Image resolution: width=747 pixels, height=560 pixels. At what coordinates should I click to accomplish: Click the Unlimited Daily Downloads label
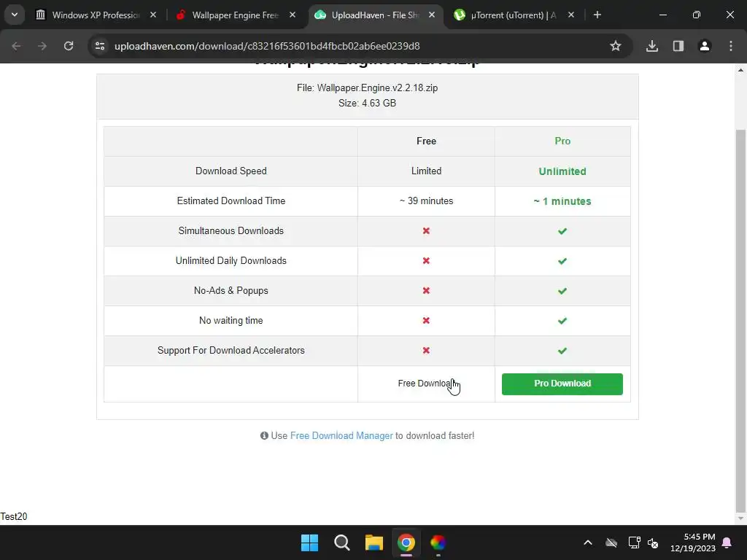click(231, 261)
